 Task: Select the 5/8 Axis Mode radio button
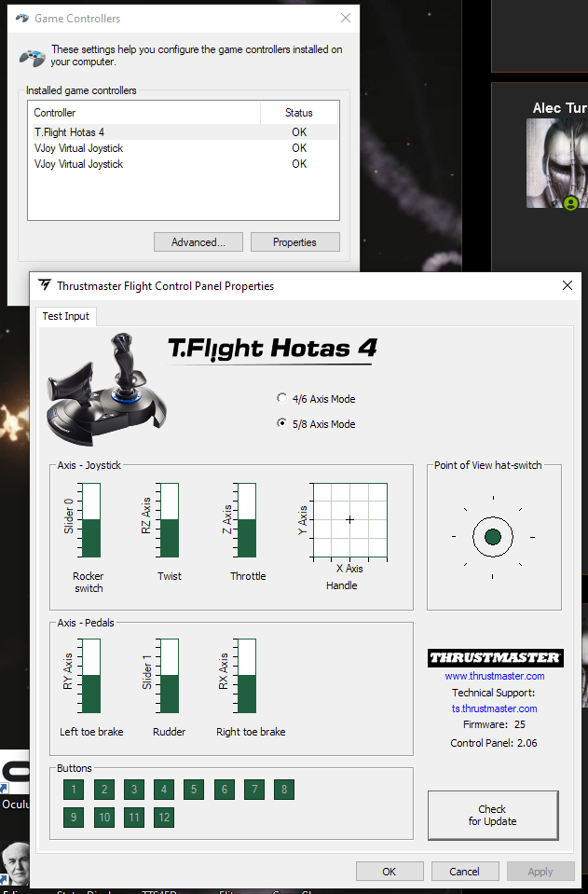(x=281, y=423)
